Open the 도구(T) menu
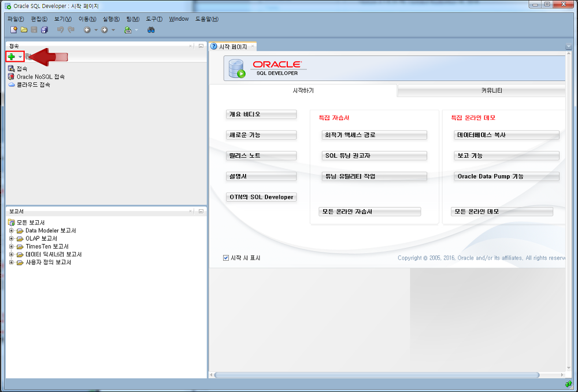This screenshot has width=578, height=392. click(x=154, y=19)
